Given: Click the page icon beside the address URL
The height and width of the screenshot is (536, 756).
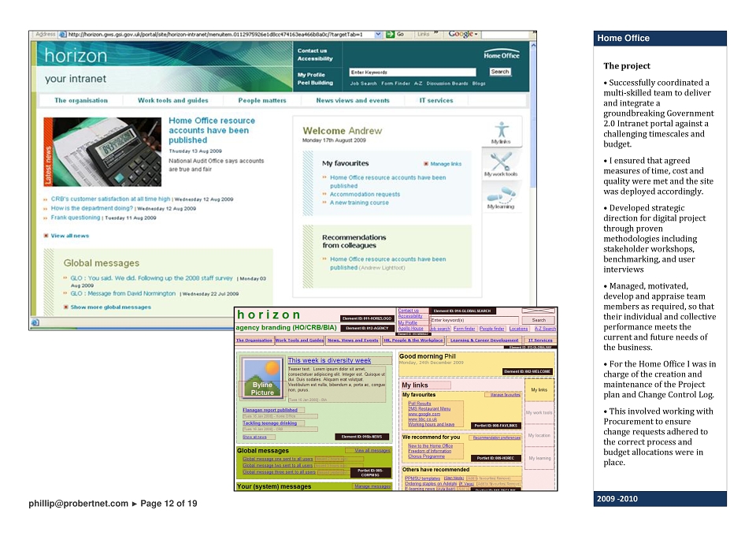Looking at the screenshot, I should [63, 34].
